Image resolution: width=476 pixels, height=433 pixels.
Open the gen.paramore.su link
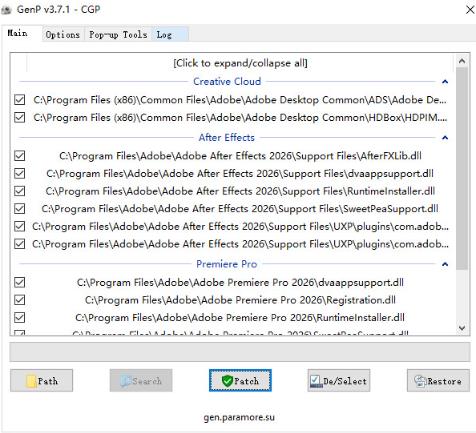[239, 417]
